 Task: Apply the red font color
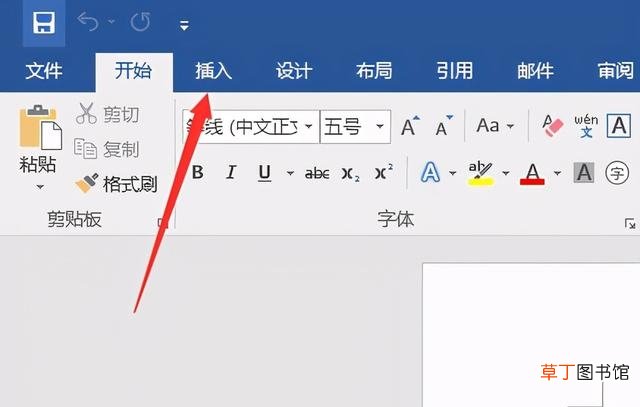pos(532,173)
